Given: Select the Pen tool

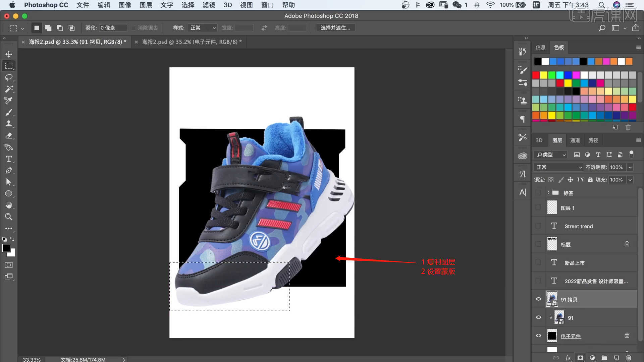Looking at the screenshot, I should [9, 171].
